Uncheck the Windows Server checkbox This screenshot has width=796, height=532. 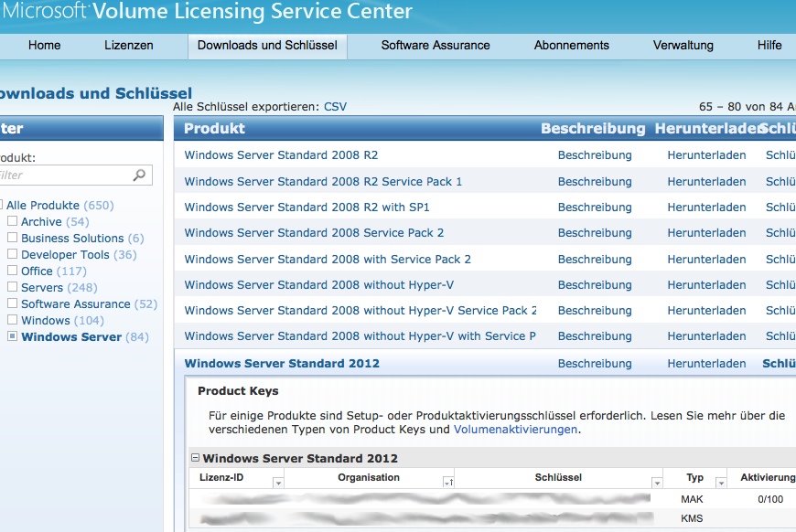point(13,336)
